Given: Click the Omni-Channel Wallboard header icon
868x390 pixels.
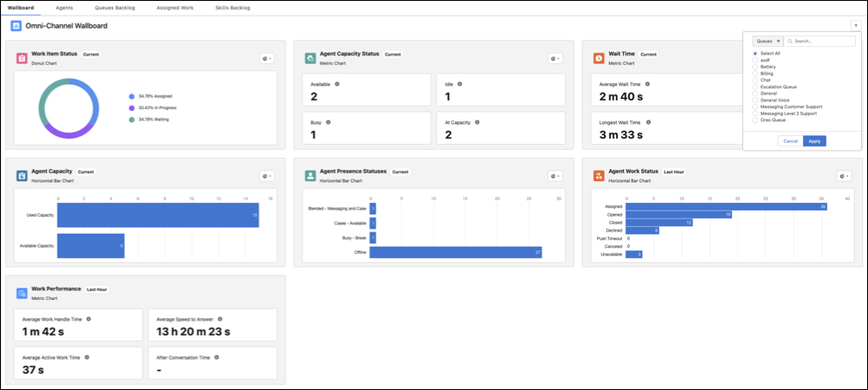Looking at the screenshot, I should (16, 26).
